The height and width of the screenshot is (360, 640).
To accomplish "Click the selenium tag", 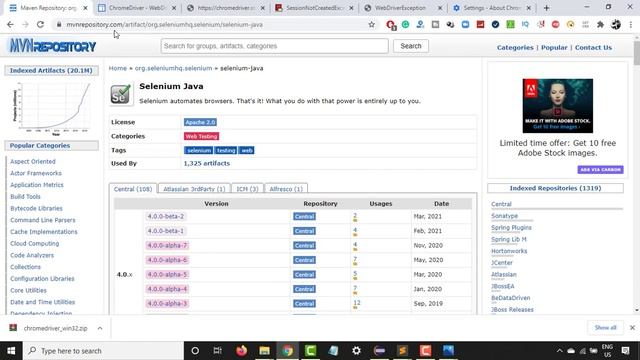I will [x=198, y=150].
